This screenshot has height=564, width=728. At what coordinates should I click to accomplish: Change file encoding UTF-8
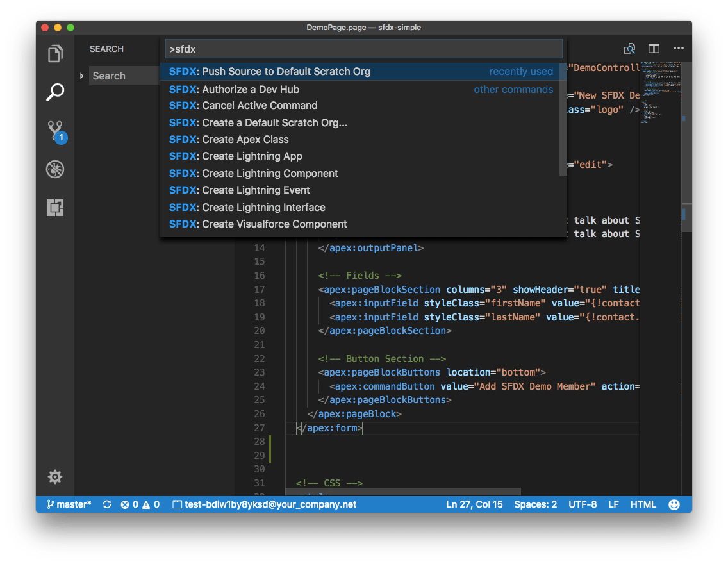tap(583, 504)
